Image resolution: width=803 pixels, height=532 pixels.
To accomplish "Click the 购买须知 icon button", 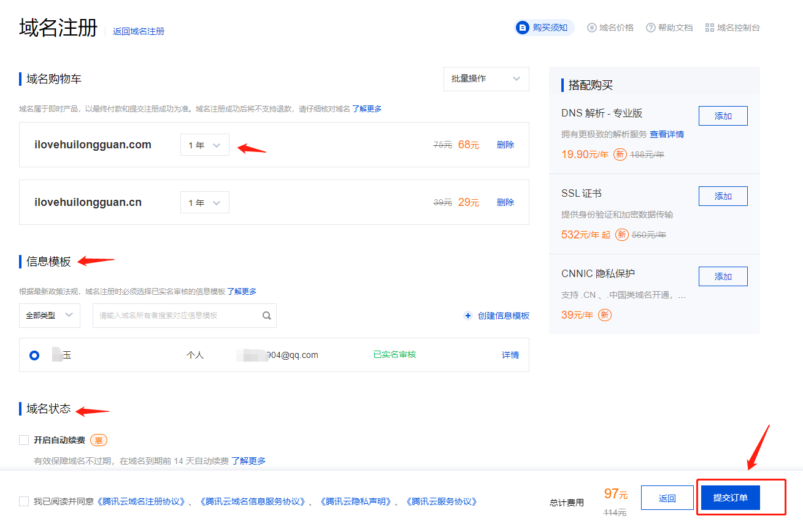I will pos(523,28).
